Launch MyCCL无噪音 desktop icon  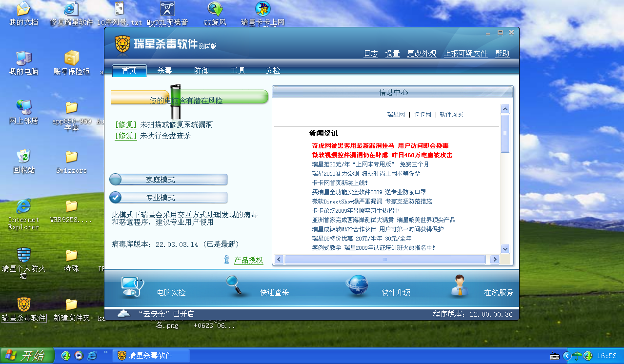point(167,9)
